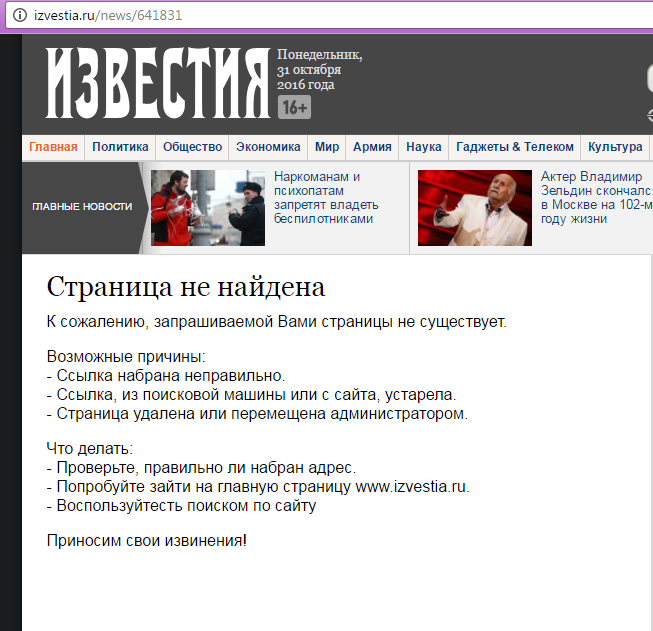
Task: Open the Общество section
Action: [192, 147]
